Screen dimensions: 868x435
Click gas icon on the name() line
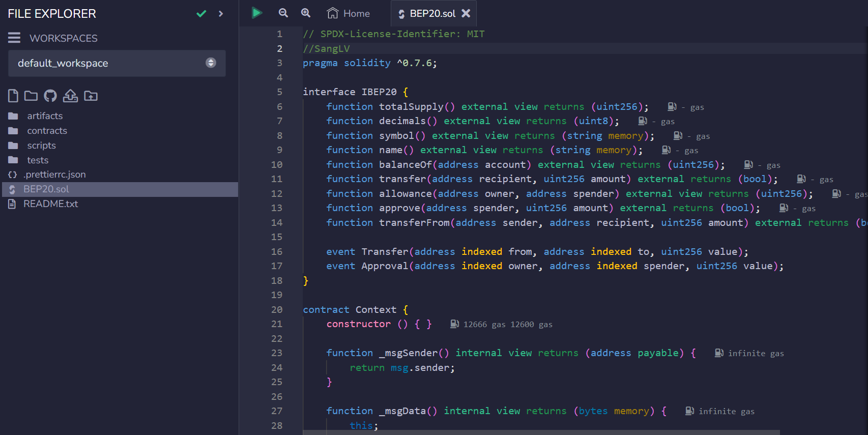666,150
